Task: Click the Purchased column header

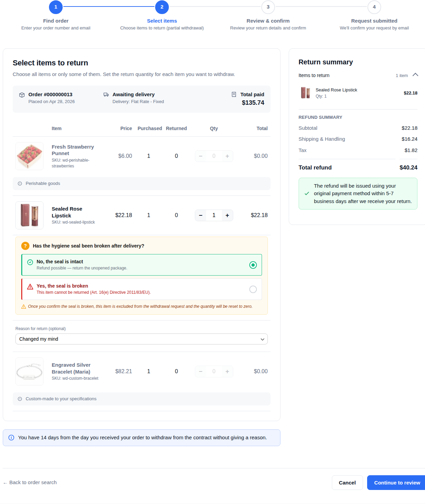Action: coord(150,128)
